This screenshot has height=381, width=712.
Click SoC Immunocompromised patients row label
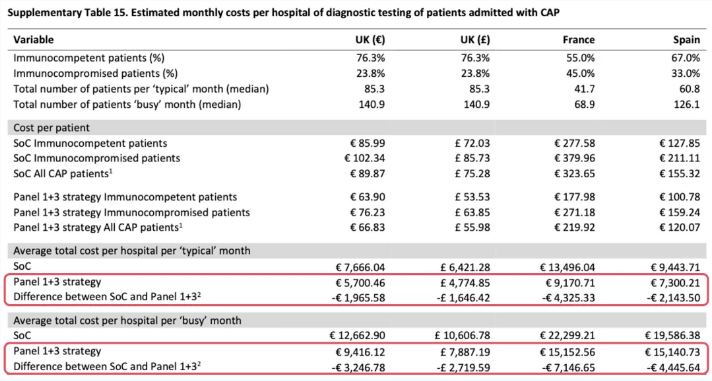(x=97, y=158)
